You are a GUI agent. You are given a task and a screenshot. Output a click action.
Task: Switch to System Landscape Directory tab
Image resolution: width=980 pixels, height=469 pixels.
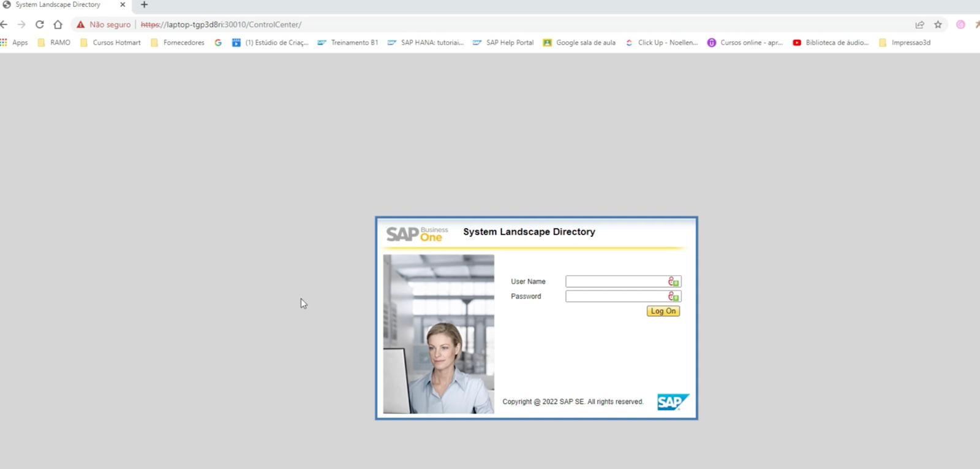click(x=58, y=5)
